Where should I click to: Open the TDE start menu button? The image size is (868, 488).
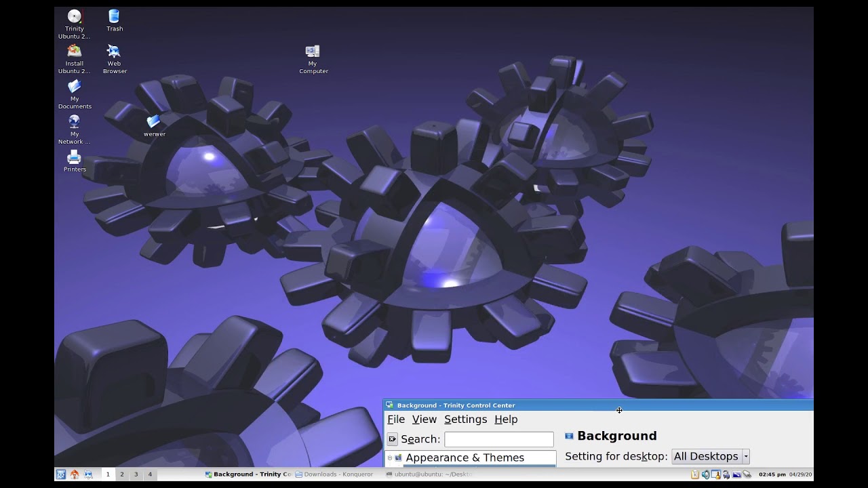coord(60,474)
